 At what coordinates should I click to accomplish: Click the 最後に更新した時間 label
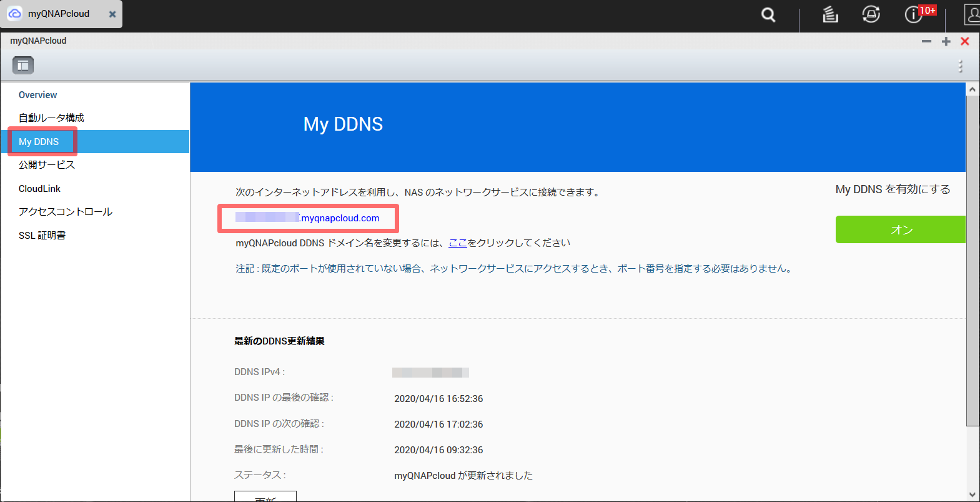pyautogui.click(x=279, y=449)
